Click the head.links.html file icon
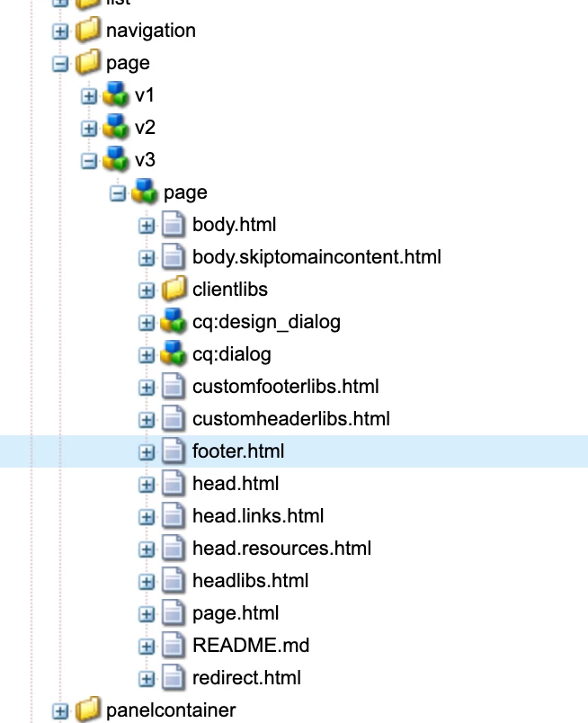Image resolution: width=588 pixels, height=723 pixels. click(x=174, y=515)
